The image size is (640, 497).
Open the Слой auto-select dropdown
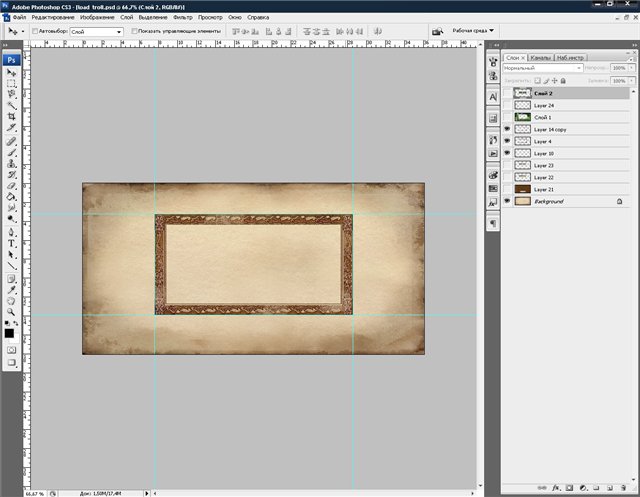tap(95, 32)
